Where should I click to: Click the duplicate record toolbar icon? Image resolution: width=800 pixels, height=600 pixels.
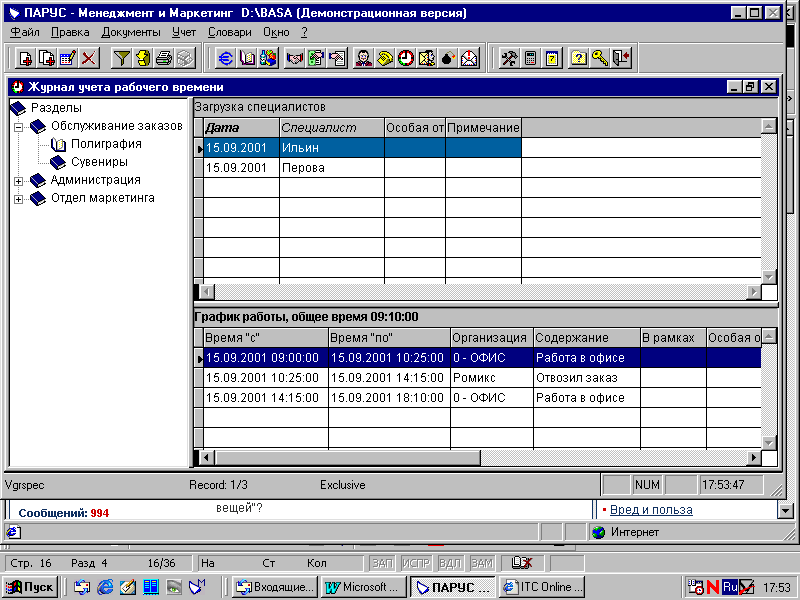click(46, 58)
